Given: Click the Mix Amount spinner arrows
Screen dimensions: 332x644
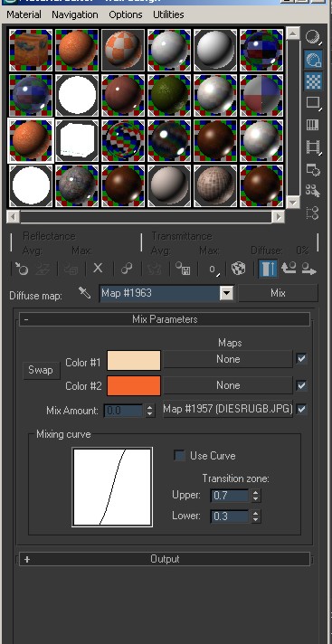Looking at the screenshot, I should 150,411.
